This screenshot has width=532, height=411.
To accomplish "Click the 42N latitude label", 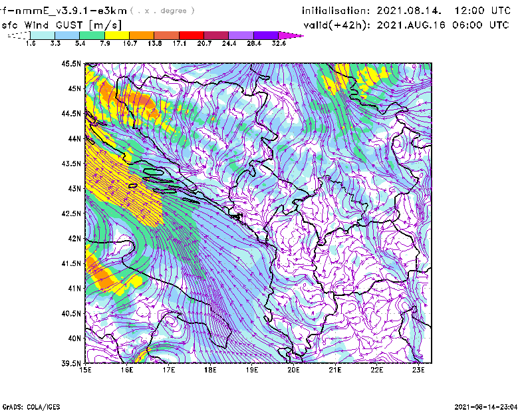I will click(x=74, y=238).
